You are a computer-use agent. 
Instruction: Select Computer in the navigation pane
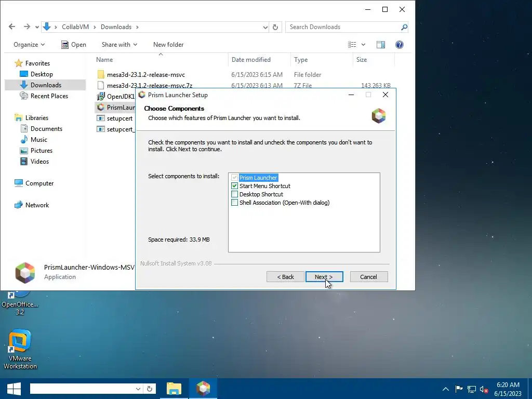[x=34, y=183]
